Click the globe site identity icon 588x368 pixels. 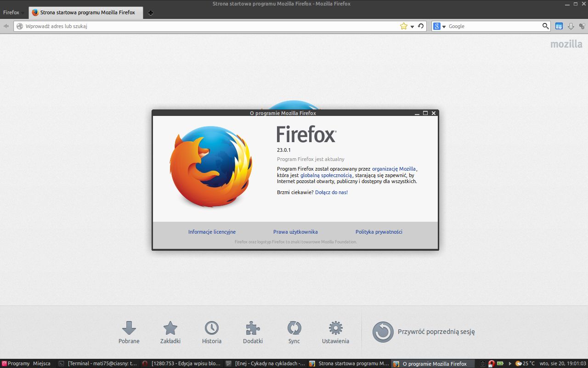tap(20, 26)
